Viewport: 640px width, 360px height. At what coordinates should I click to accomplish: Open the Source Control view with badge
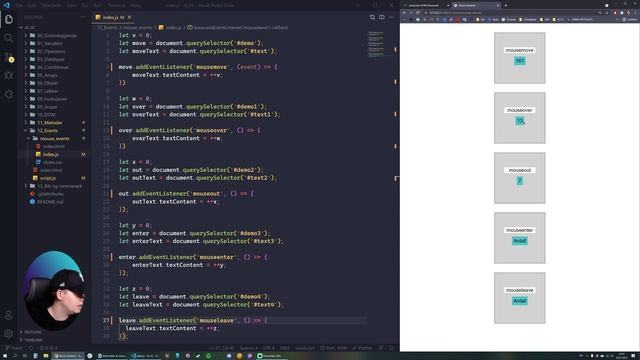9,57
